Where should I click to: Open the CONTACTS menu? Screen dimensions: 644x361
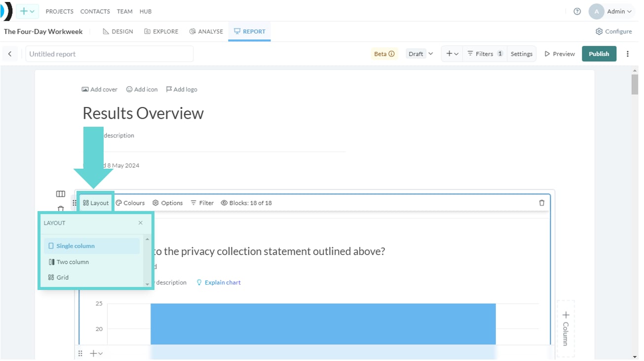95,11
